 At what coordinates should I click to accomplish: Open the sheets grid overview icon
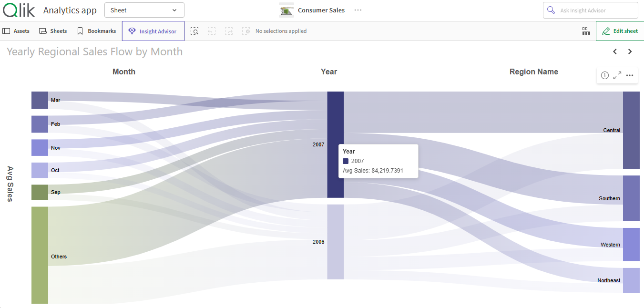[x=586, y=31]
